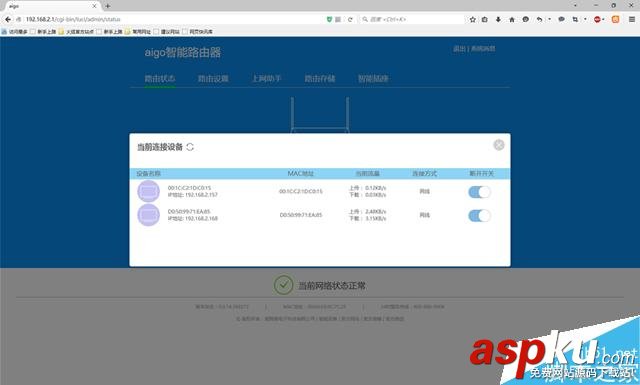Screen dimensions: 640x385
Task: Open the 常用网址 bookmark folder
Action: click(138, 31)
